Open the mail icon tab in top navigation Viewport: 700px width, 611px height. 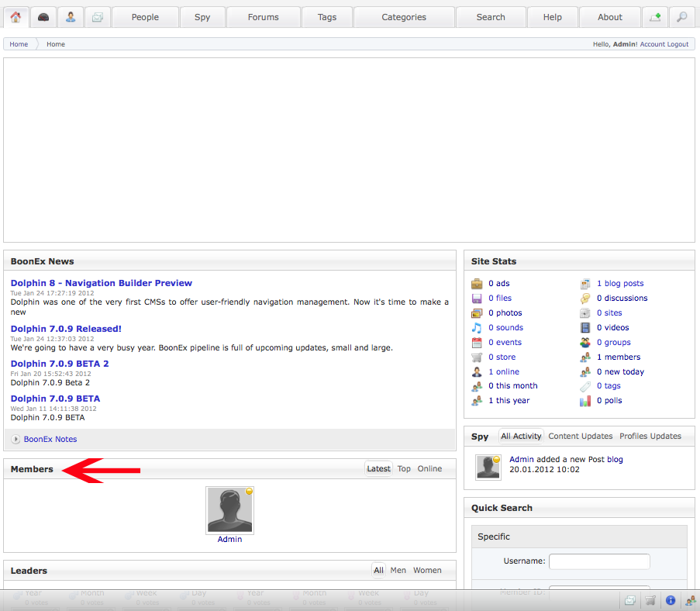97,17
